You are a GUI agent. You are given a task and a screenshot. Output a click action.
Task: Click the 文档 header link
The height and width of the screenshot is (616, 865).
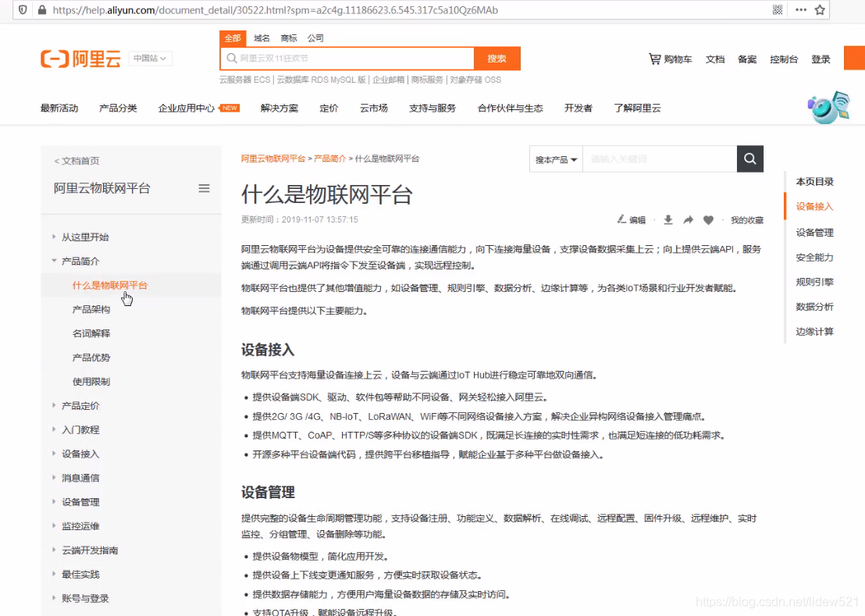click(715, 59)
